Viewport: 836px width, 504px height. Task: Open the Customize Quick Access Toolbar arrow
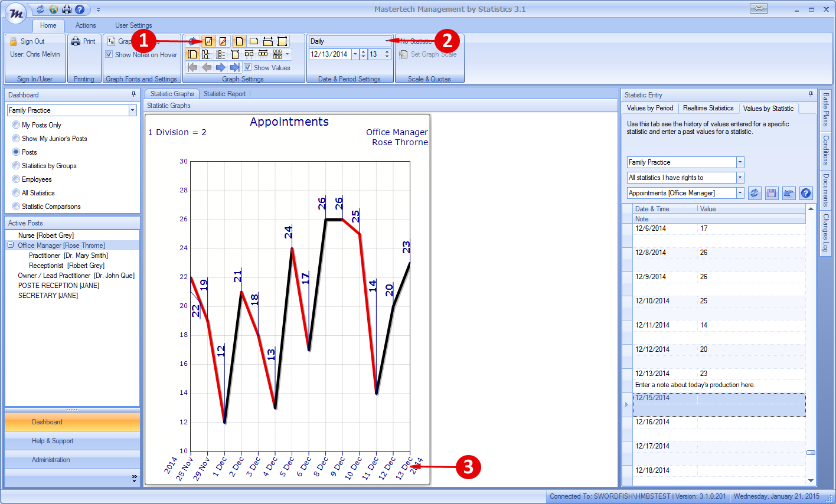tap(99, 9)
